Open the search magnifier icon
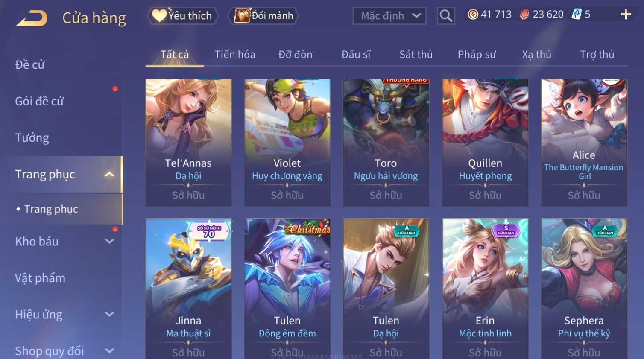The width and height of the screenshot is (644, 359). (446, 16)
